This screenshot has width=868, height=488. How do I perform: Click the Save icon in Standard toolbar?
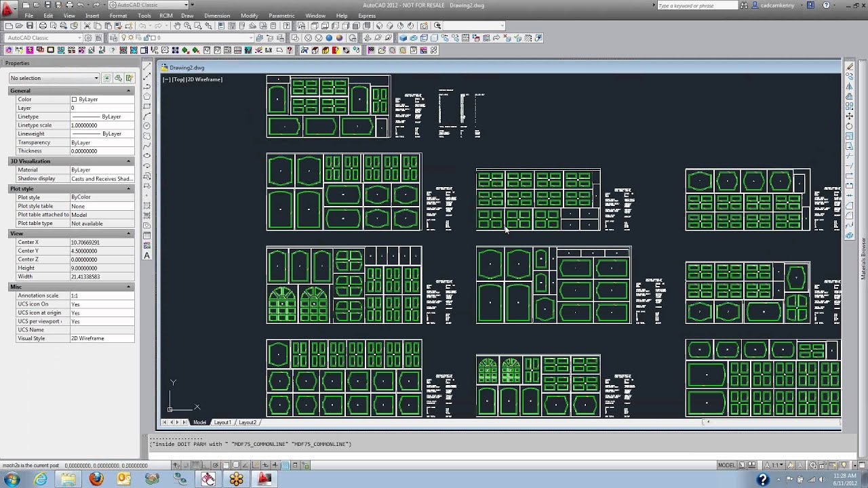pyautogui.click(x=30, y=26)
